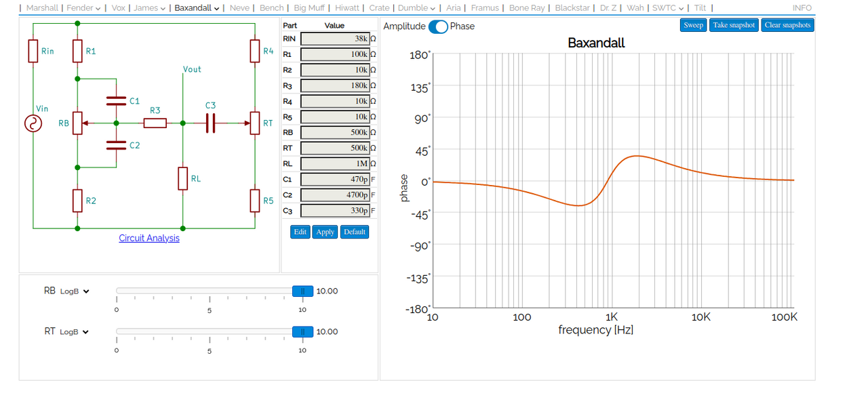Choose the Aria tone stack
Image resolution: width=868 pixels, height=410 pixels.
453,8
